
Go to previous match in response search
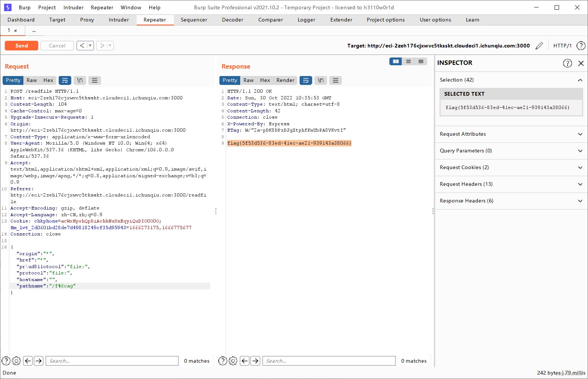pyautogui.click(x=245, y=361)
